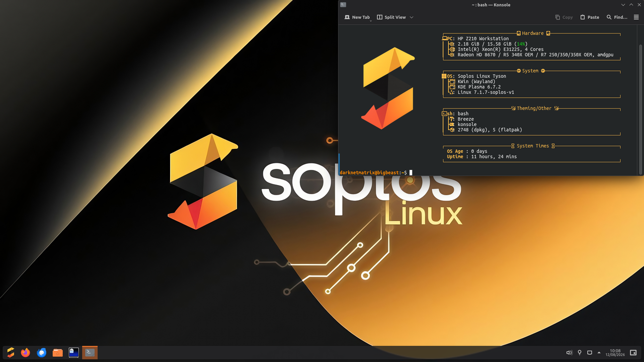Open the clock showing 10:08

coord(615,353)
